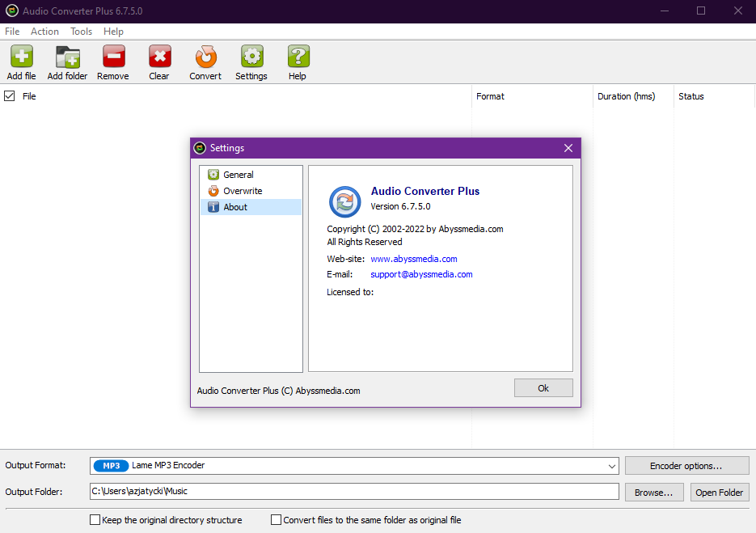Image resolution: width=756 pixels, height=533 pixels.
Task: Enable Keep the original directory structure
Action: coord(95,519)
